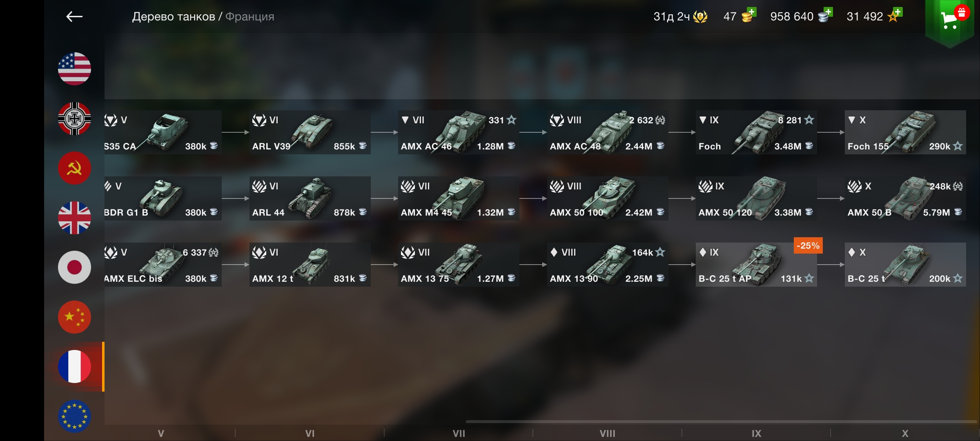Viewport: 980px width, 441px height.
Task: Select the Germany flag nation
Action: (74, 118)
